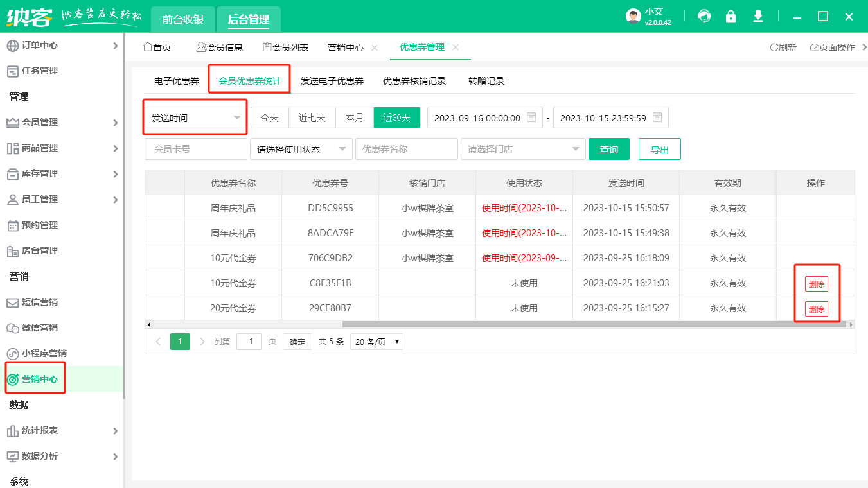Click the download icon next to the lock
Image resolution: width=868 pixels, height=488 pixels.
[x=758, y=17]
